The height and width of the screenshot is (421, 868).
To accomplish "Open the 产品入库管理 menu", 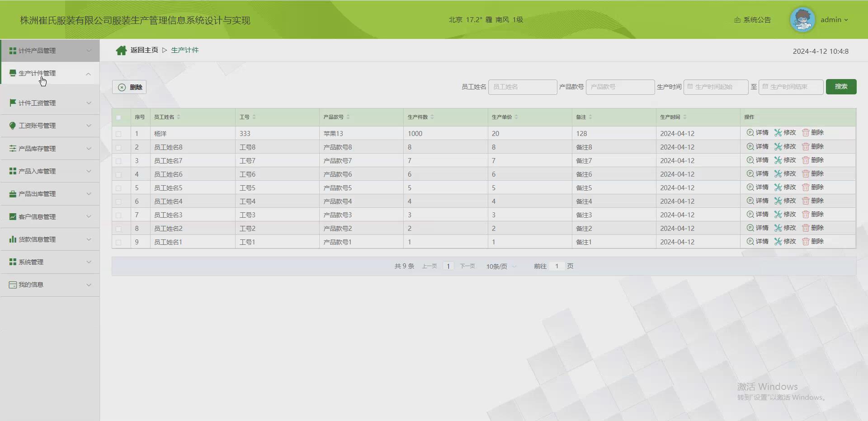I will tap(50, 171).
